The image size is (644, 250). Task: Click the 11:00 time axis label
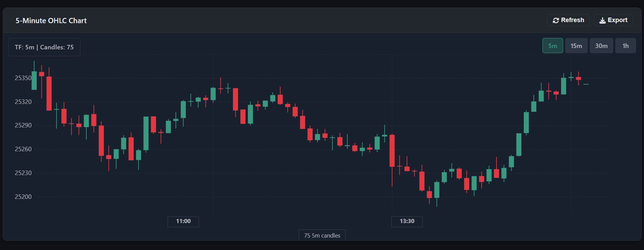point(183,222)
